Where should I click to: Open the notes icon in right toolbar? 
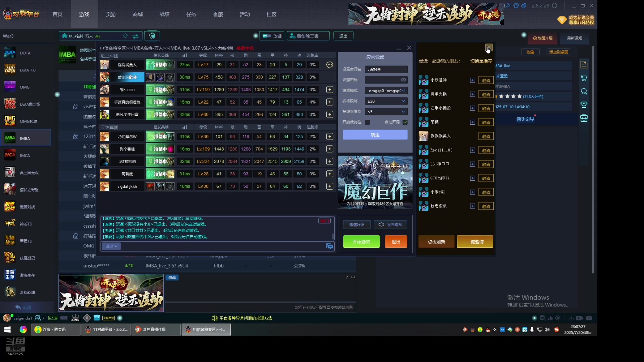coord(584,65)
